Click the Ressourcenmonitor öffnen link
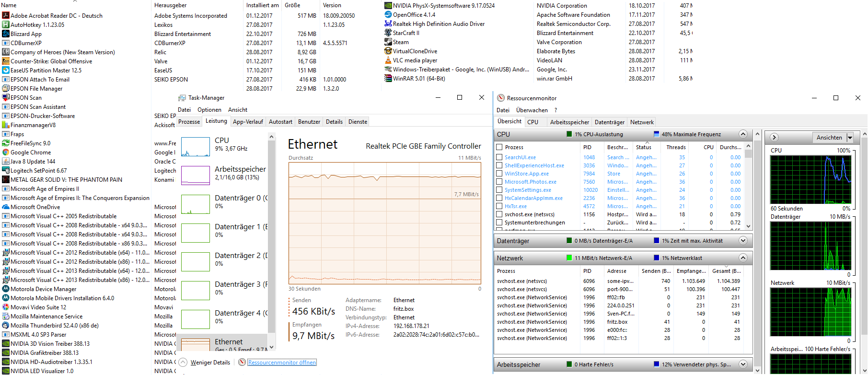868x375 pixels. [x=282, y=363]
